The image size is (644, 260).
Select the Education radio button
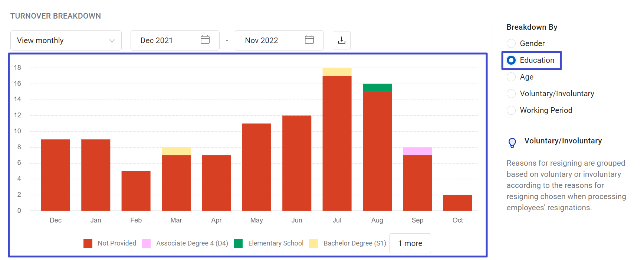511,60
